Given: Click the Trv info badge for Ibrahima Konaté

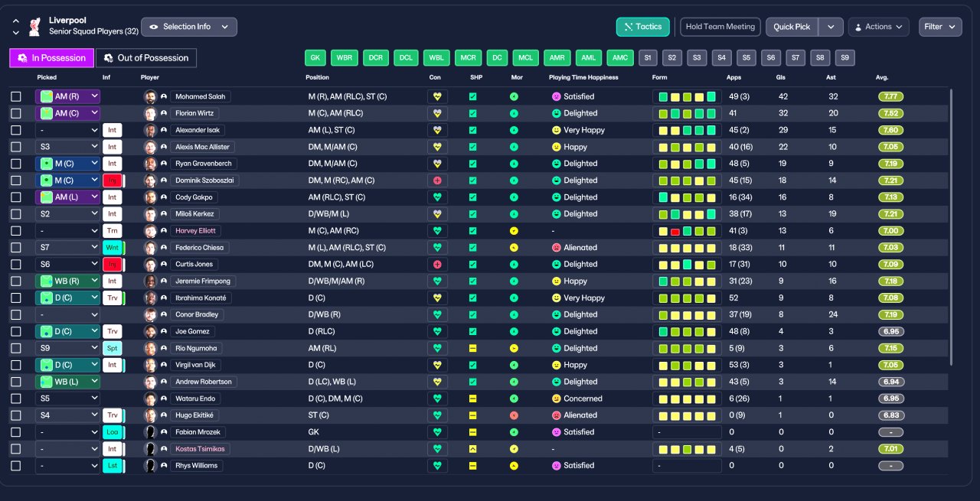Looking at the screenshot, I should pyautogui.click(x=113, y=298).
